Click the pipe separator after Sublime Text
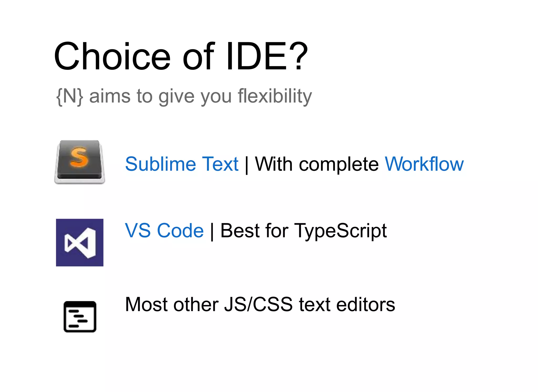Image resolution: width=538 pixels, height=392 pixels. click(x=246, y=165)
